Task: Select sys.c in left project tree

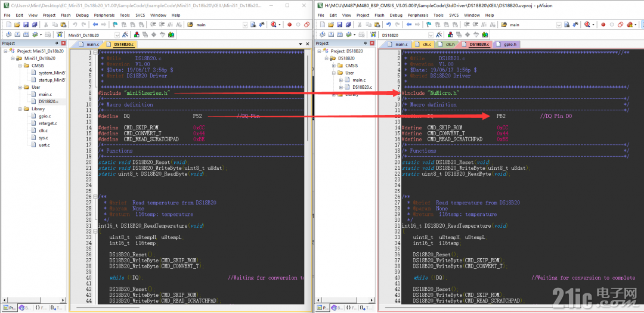Action: coord(43,138)
